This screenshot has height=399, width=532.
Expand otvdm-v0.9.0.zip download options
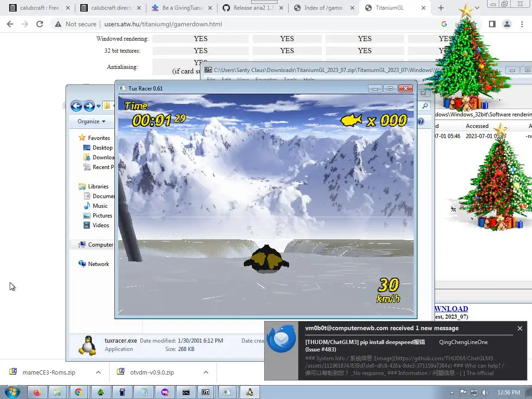[x=206, y=372]
